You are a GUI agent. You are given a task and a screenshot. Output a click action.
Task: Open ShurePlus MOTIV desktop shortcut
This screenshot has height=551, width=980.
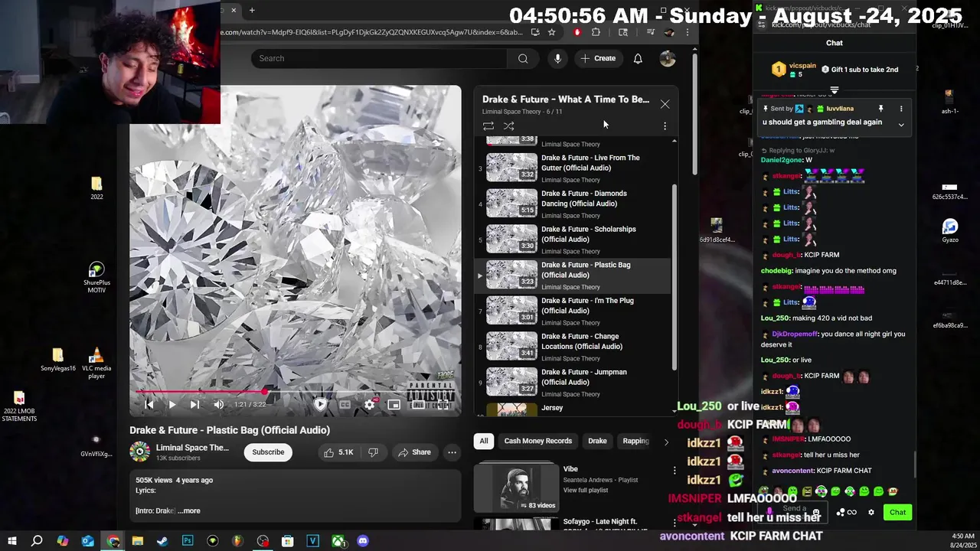[96, 278]
